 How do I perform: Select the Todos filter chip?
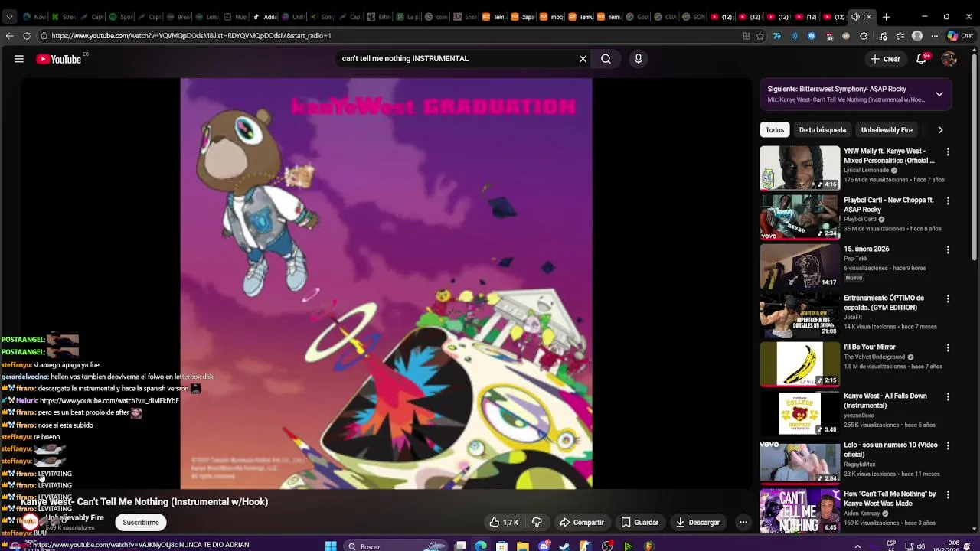(775, 130)
